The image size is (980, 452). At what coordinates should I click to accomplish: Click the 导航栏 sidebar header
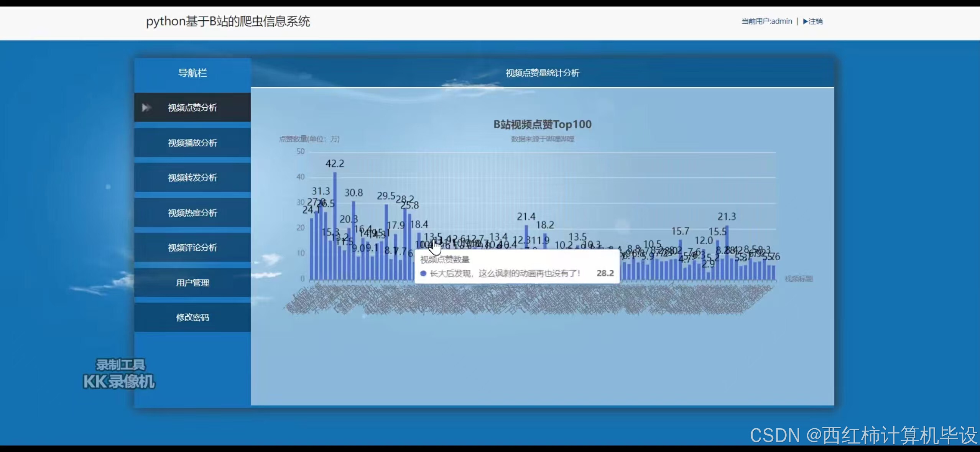[x=192, y=73]
